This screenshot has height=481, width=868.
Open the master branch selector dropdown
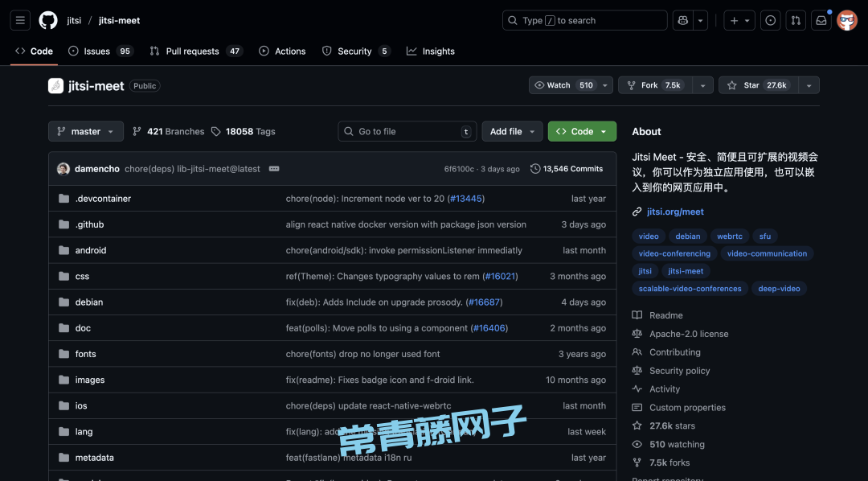pyautogui.click(x=86, y=131)
